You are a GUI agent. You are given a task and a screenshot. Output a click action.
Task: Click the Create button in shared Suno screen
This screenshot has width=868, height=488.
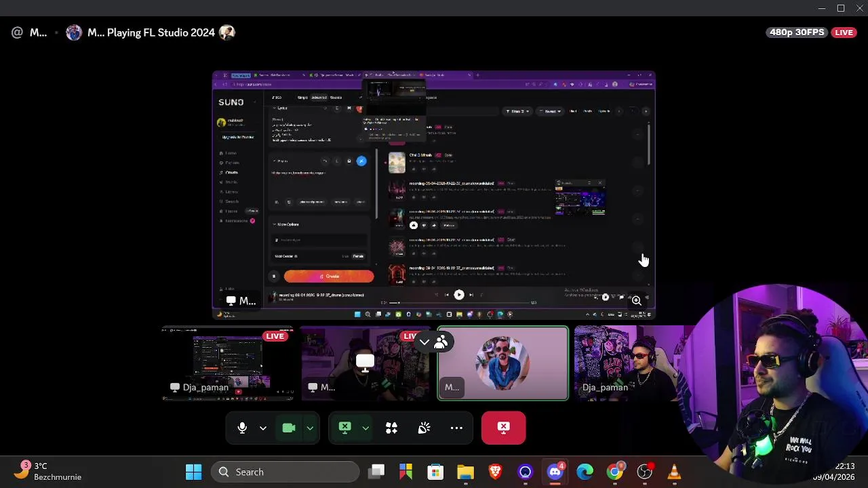[x=329, y=276]
